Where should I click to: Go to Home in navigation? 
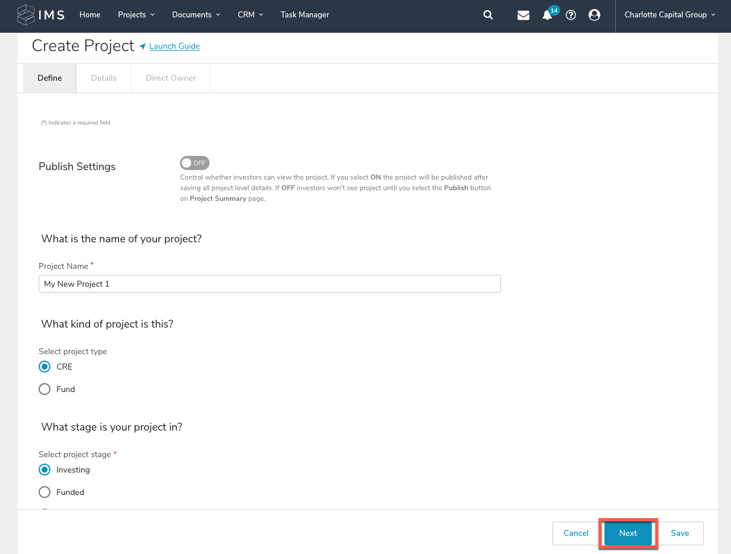[x=90, y=15]
